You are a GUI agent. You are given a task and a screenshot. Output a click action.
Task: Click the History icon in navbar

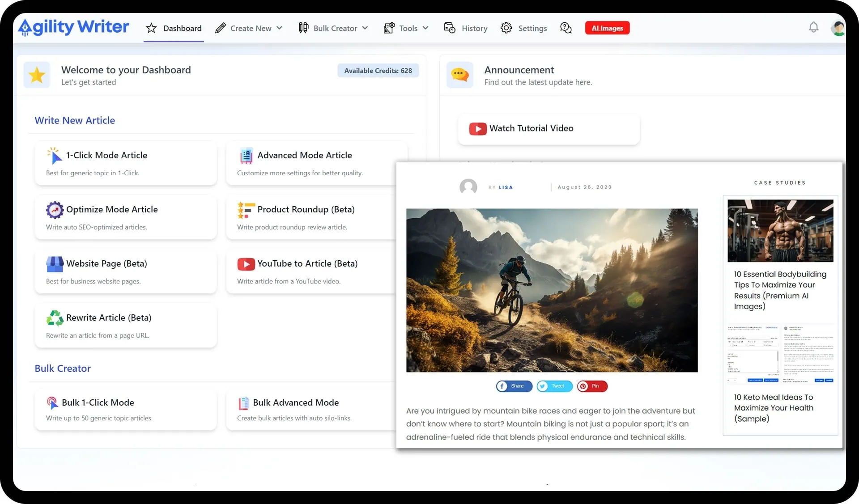(450, 28)
